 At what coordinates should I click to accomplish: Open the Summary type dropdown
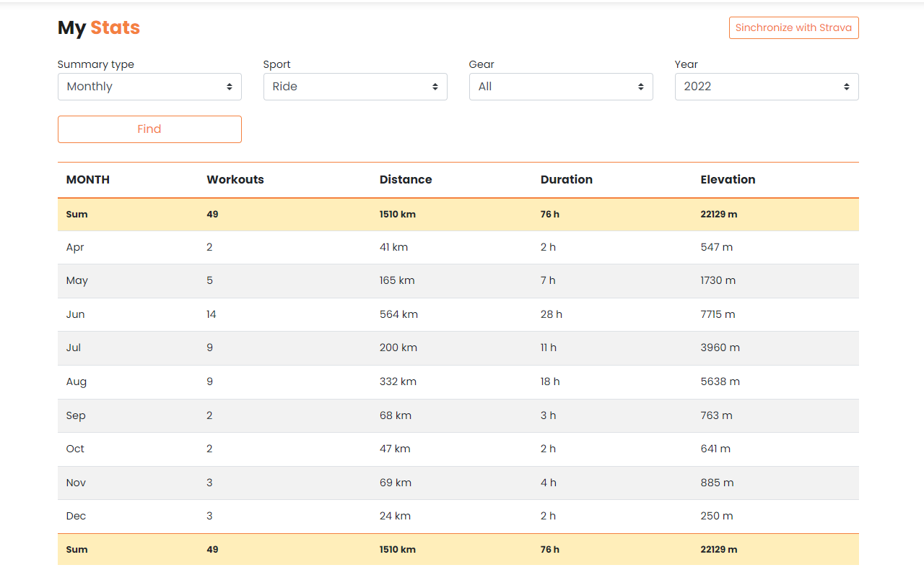point(149,86)
